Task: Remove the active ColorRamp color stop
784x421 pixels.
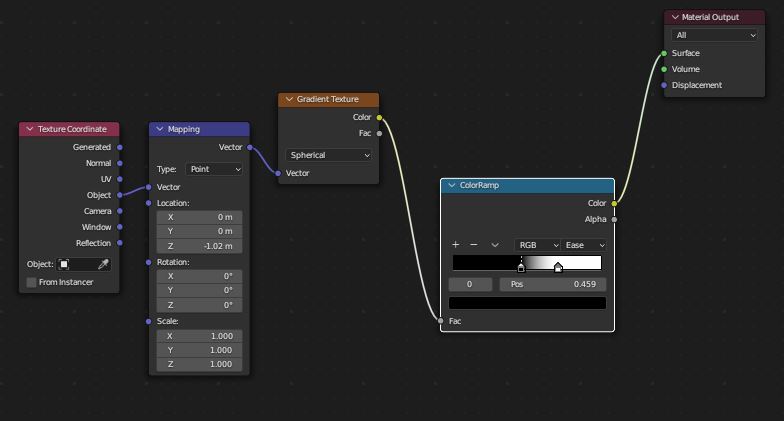Action: point(474,245)
